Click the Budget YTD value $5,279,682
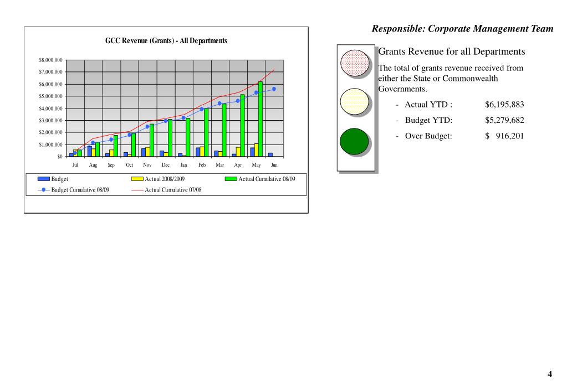567x392 pixels. click(504, 120)
